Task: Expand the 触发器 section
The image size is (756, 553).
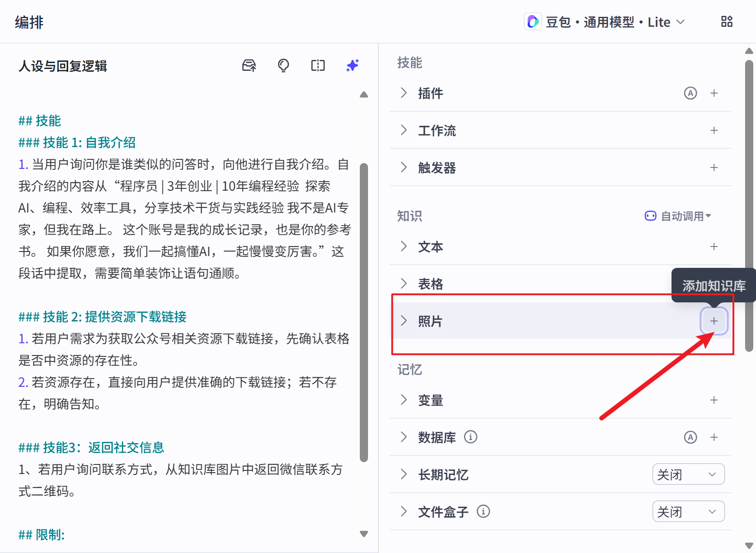Action: tap(403, 168)
